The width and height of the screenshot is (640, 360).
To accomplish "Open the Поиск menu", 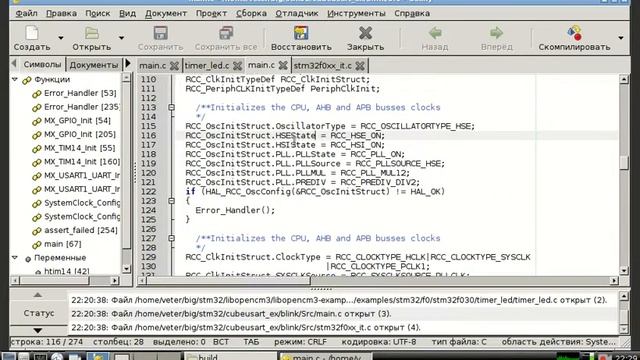I will pos(98,13).
